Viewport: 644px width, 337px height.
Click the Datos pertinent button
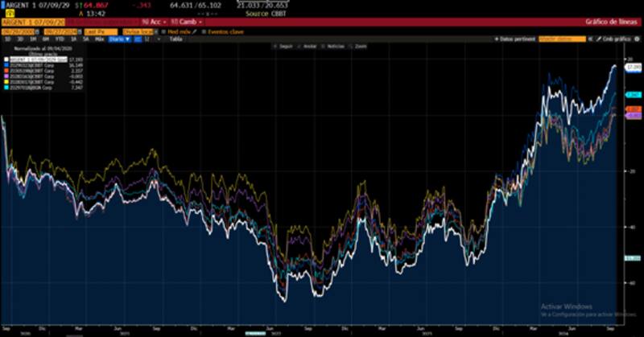point(514,38)
